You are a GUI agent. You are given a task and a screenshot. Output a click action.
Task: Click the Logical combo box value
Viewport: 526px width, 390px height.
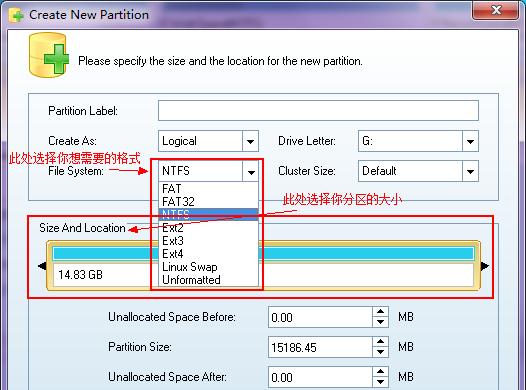[201, 141]
